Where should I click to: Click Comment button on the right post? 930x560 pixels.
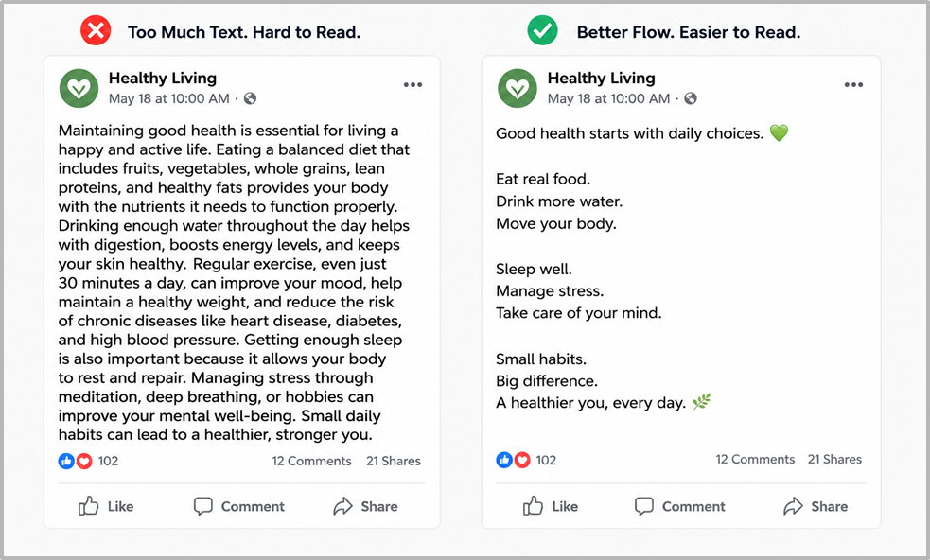click(679, 506)
